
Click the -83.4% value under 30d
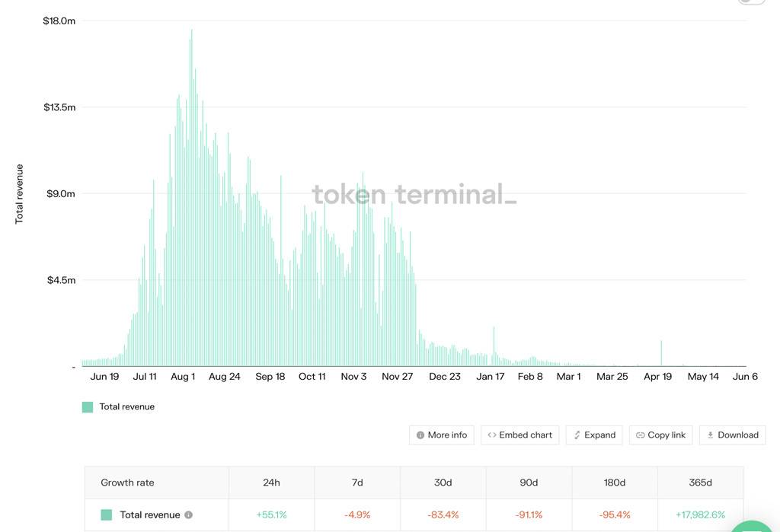(443, 515)
